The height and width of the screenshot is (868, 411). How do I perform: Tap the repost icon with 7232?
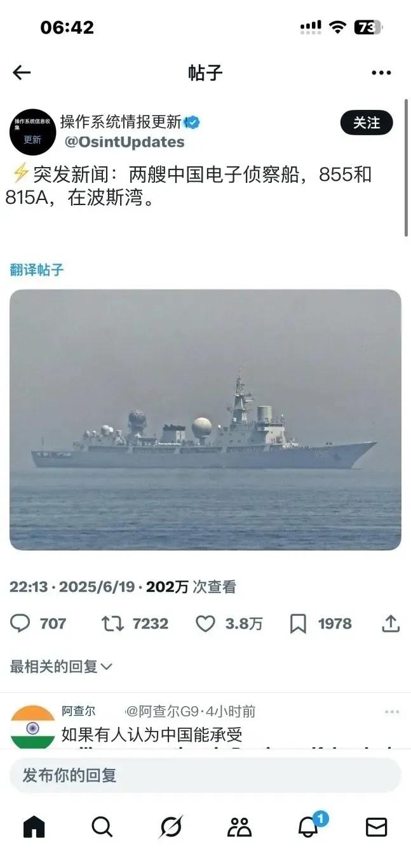112,624
